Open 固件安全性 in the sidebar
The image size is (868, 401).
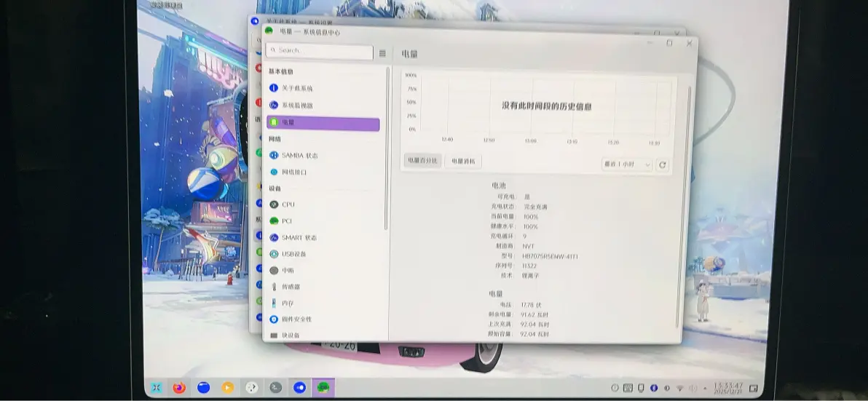pos(324,319)
